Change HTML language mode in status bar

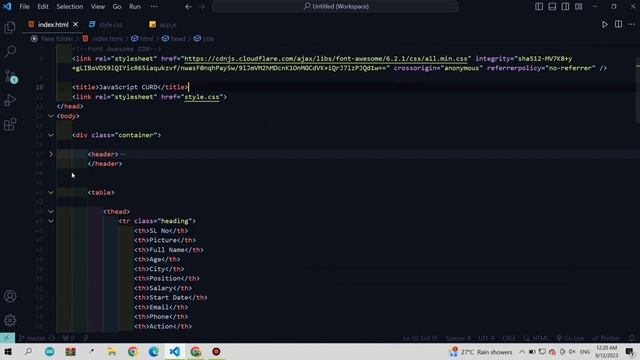click(540, 338)
